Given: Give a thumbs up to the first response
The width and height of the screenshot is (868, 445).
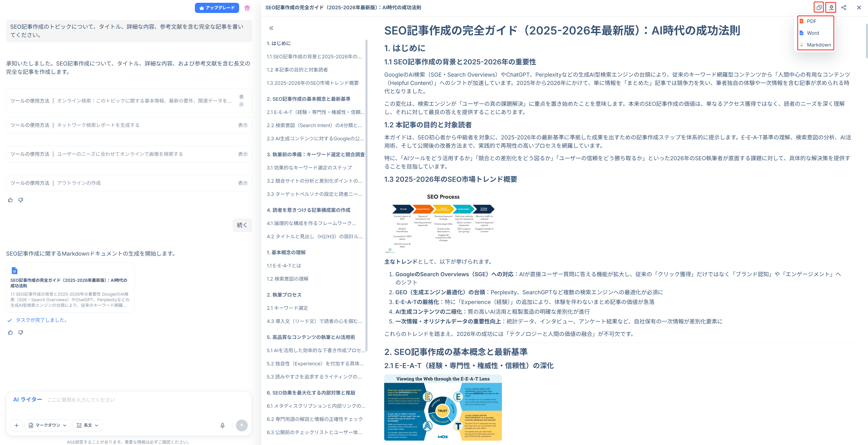Looking at the screenshot, I should tap(10, 200).
